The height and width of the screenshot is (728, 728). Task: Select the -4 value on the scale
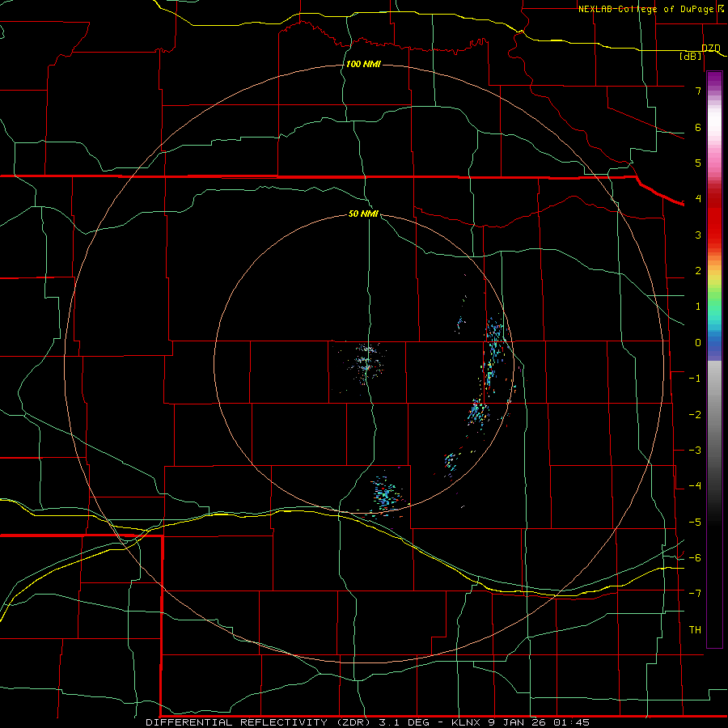coord(695,486)
